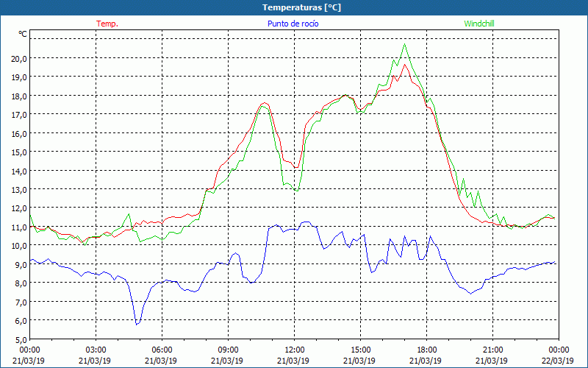Click the '12:00' time axis label
This screenshot has height=368, width=588.
click(295, 350)
